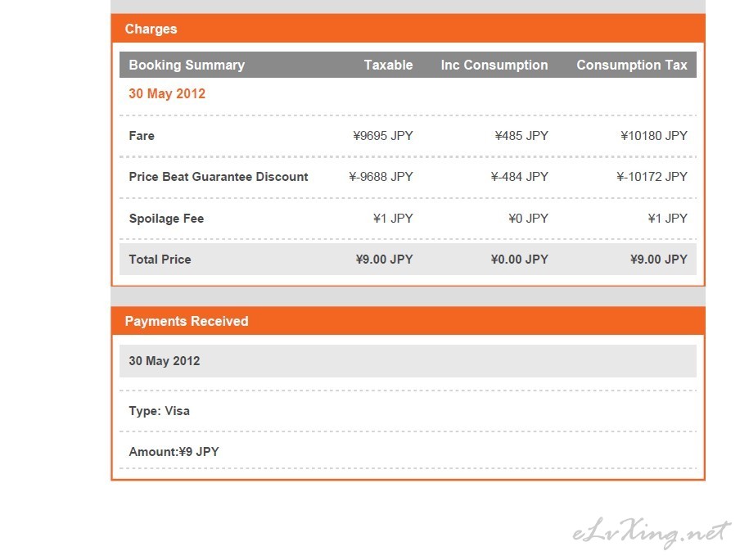740x560 pixels.
Task: Click the Payments Received section header
Action: pyautogui.click(x=408, y=321)
